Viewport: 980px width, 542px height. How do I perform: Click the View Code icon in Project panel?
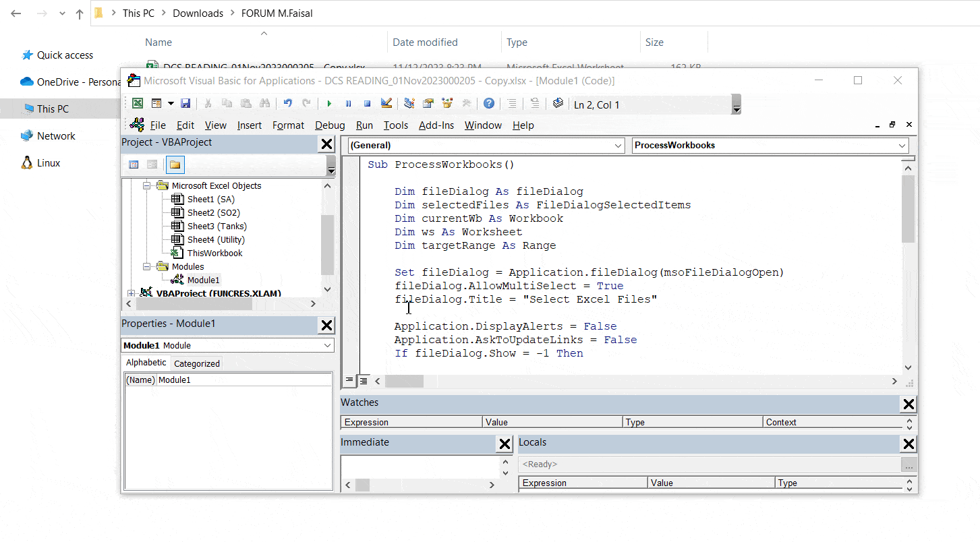tap(134, 164)
